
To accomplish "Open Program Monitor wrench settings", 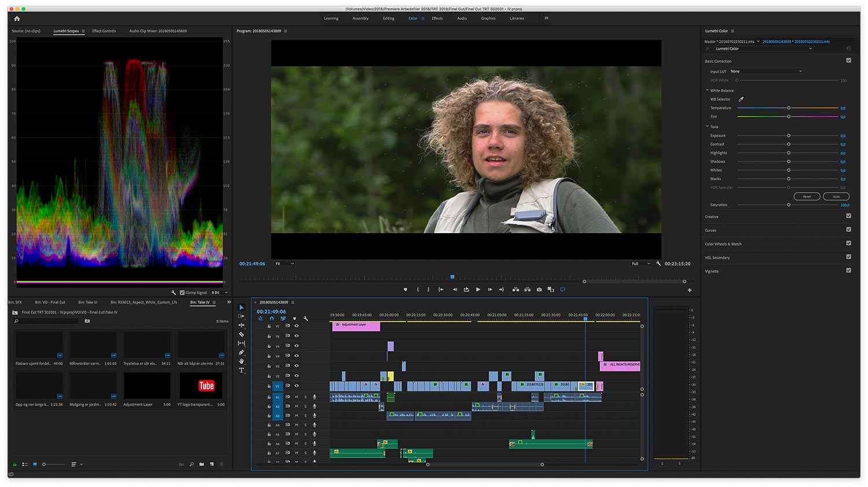I will tap(658, 263).
